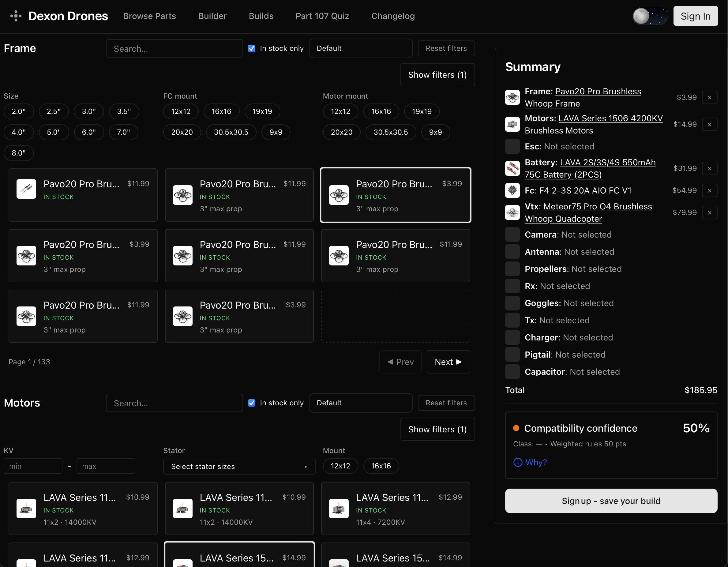Click the KV max input
Screen dimensions: 728x567
pyautogui.click(x=106, y=466)
